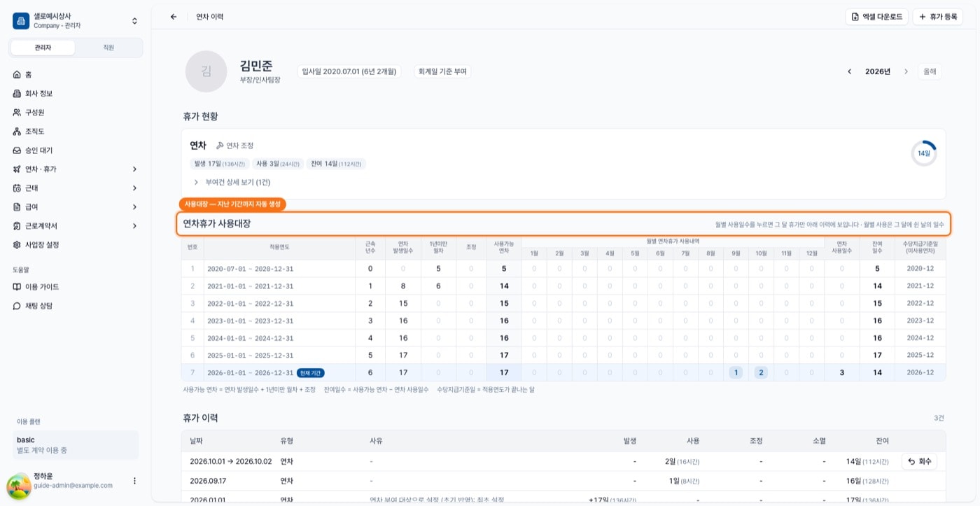980x506 pixels.
Task: Select period 2025-01-01 ~ 2025-12-31 row text
Action: (250, 356)
